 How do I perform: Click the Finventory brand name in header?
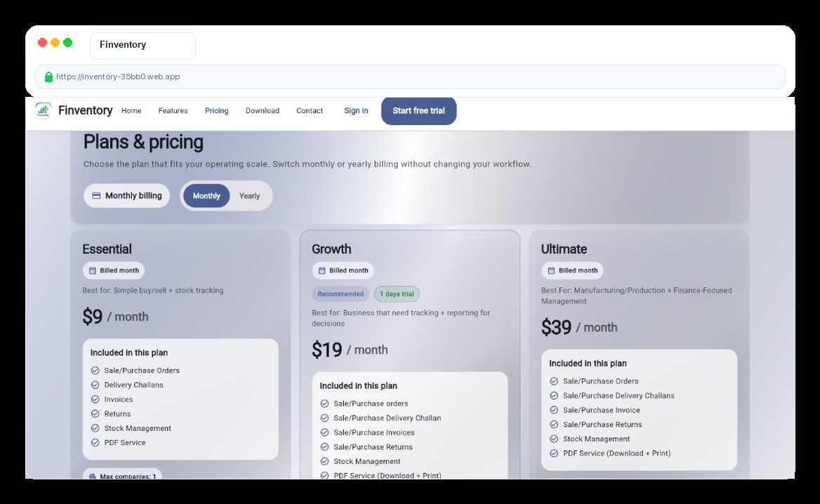point(85,110)
